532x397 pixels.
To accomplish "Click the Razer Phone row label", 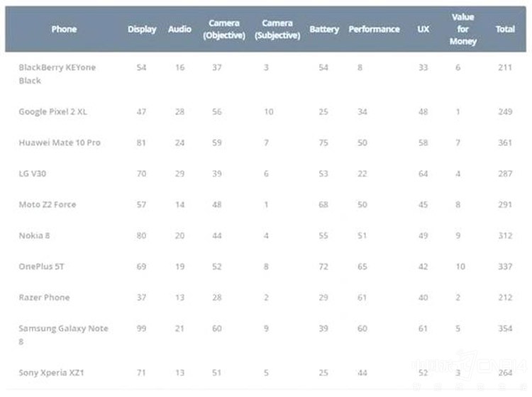I will click(x=44, y=297).
